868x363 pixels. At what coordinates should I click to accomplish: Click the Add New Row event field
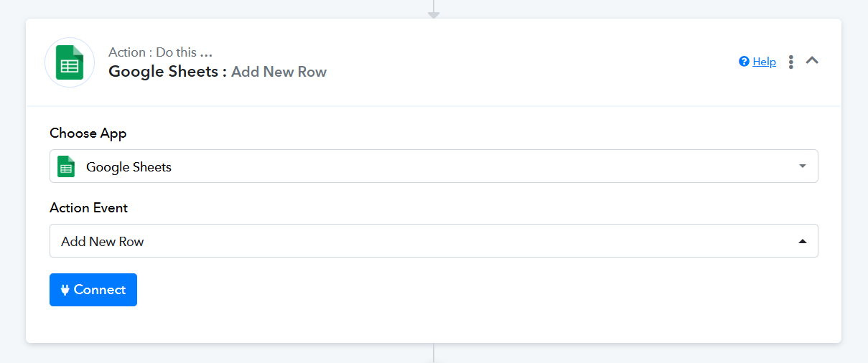tap(434, 241)
